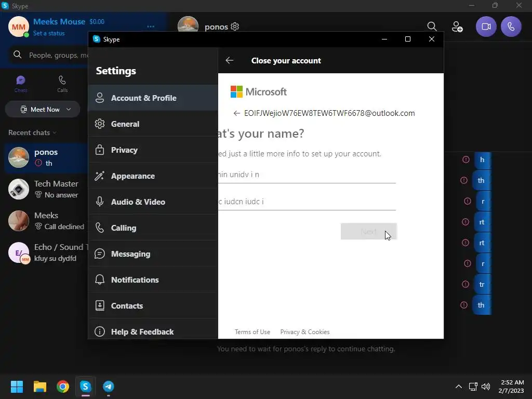
Task: Open the ponos chat
Action: point(46,157)
